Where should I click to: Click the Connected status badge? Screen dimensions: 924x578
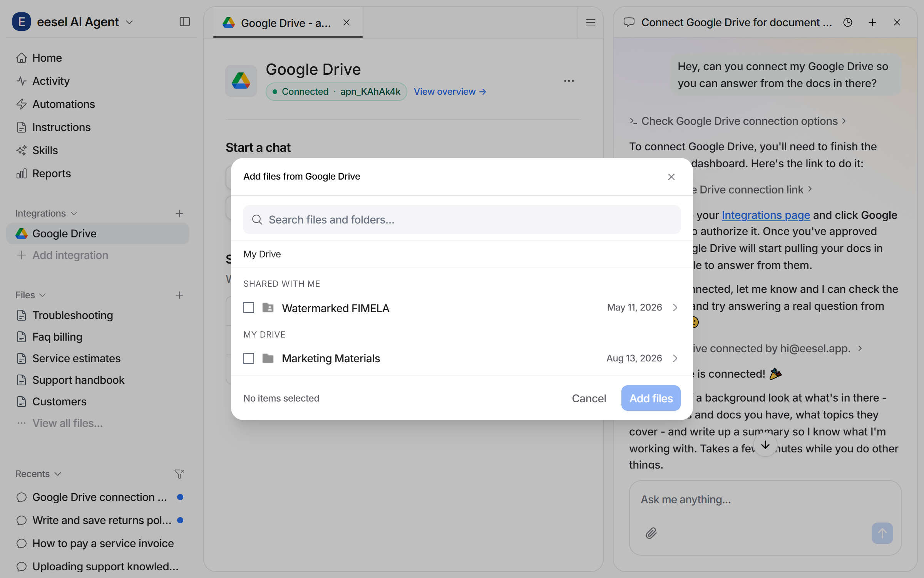336,92
